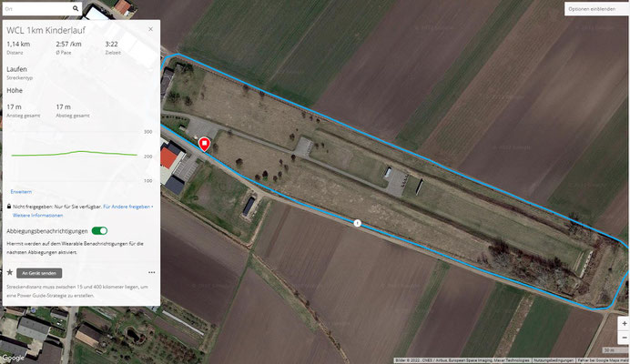
Task: Click the Google logo on map
Action: [x=14, y=358]
